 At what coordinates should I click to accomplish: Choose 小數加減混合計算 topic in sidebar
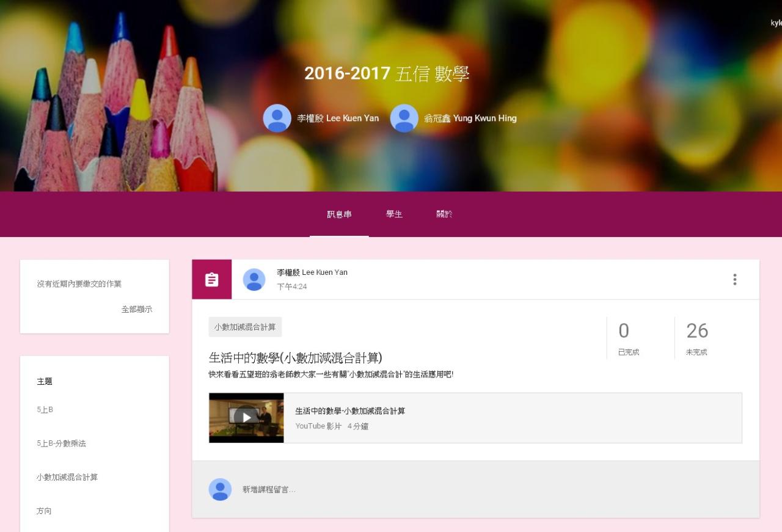point(67,477)
